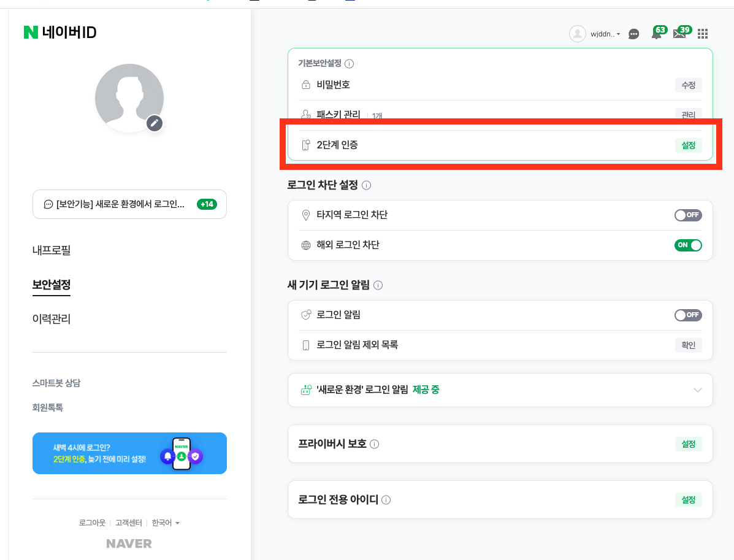This screenshot has height=560, width=734.
Task: Open the 한국어 language dropdown
Action: point(166,523)
